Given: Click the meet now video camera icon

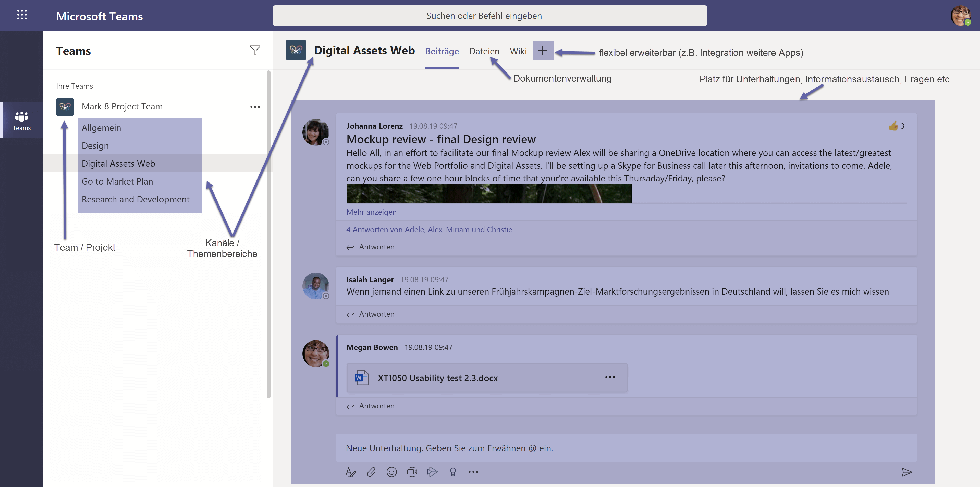Looking at the screenshot, I should pos(412,472).
